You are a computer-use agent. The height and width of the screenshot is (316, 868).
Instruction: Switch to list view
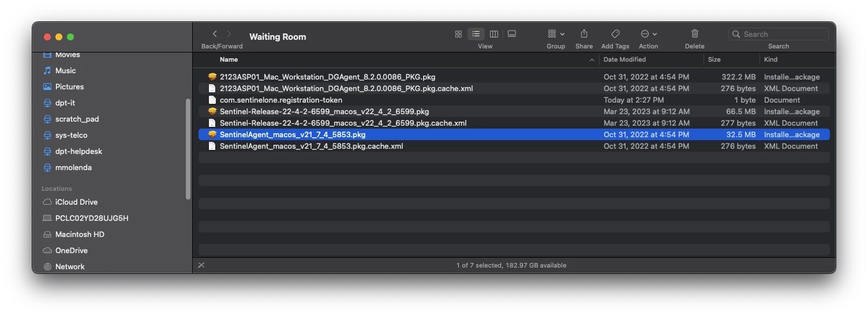pyautogui.click(x=476, y=34)
